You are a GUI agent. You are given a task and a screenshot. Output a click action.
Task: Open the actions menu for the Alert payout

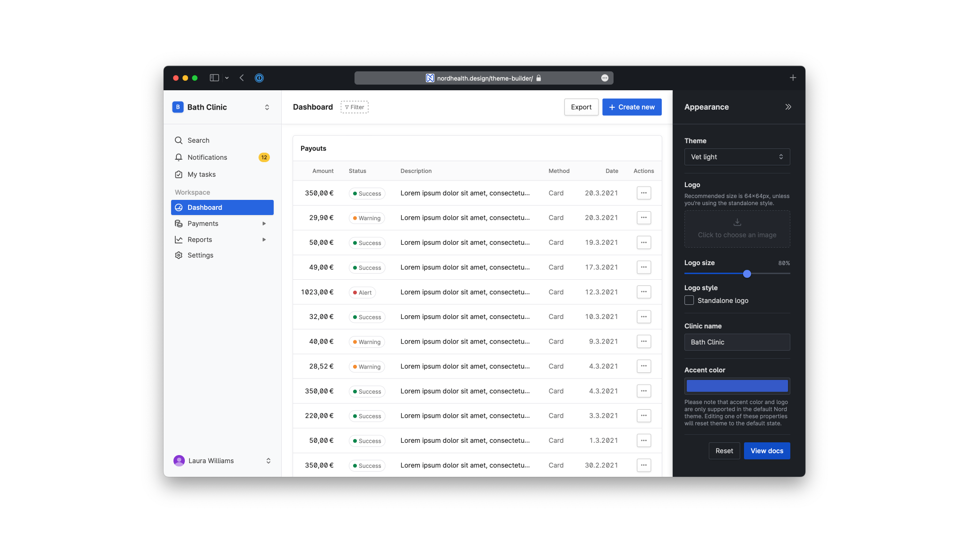click(643, 292)
